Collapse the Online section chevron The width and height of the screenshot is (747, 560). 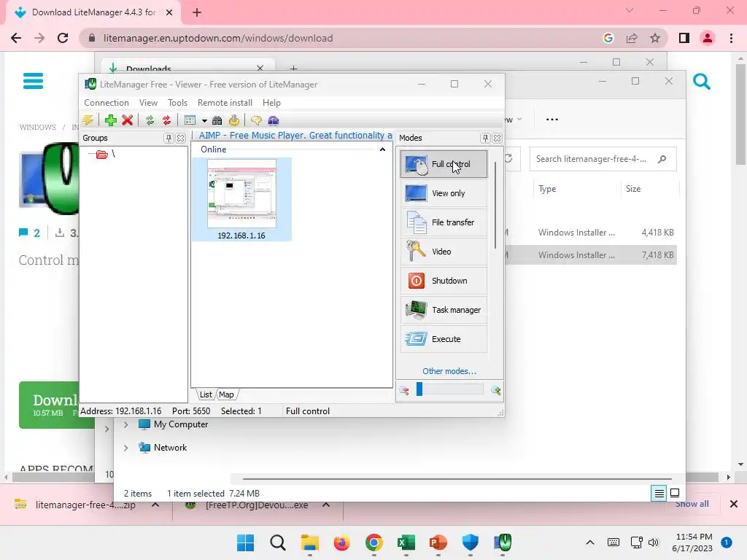(x=382, y=149)
